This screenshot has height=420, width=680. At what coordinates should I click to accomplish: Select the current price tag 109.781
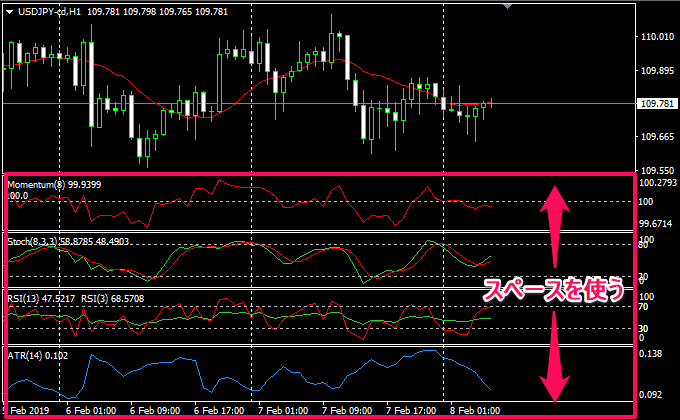coord(656,104)
